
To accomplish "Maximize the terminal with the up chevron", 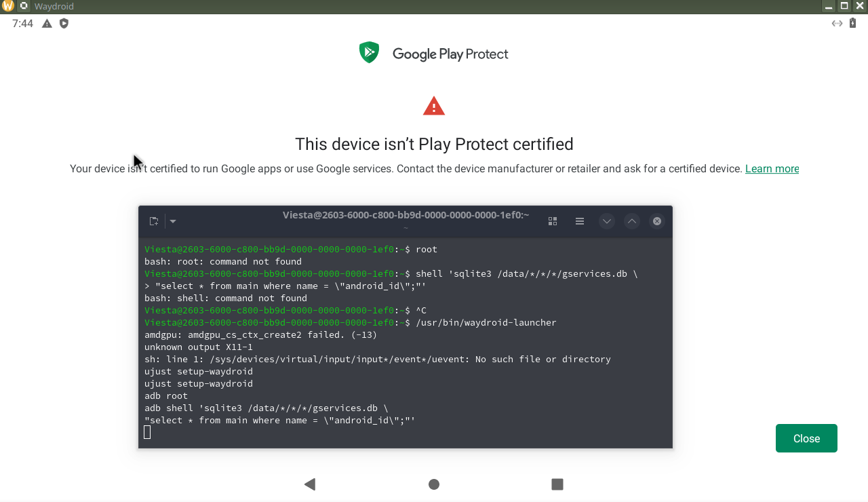I will 632,221.
